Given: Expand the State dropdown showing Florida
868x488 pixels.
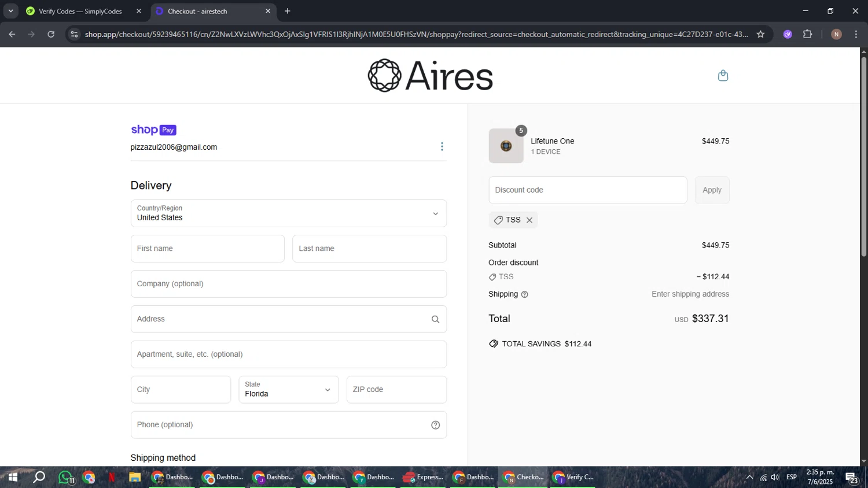Looking at the screenshot, I should [289, 390].
